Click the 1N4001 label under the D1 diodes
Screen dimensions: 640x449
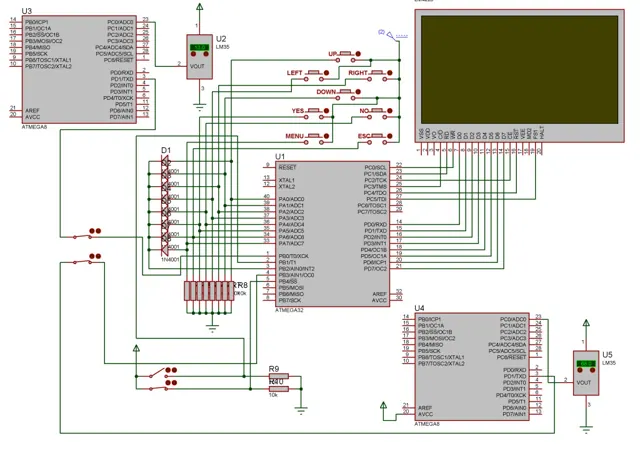tap(170, 260)
